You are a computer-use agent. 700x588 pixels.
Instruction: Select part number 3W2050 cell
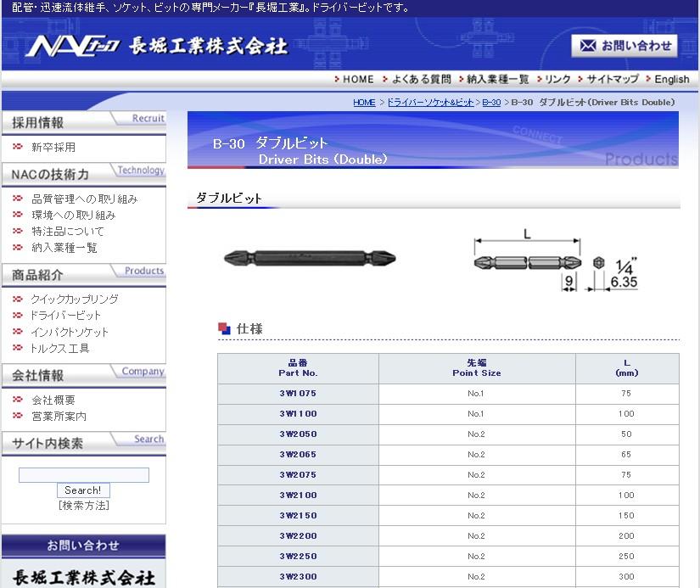pos(298,434)
